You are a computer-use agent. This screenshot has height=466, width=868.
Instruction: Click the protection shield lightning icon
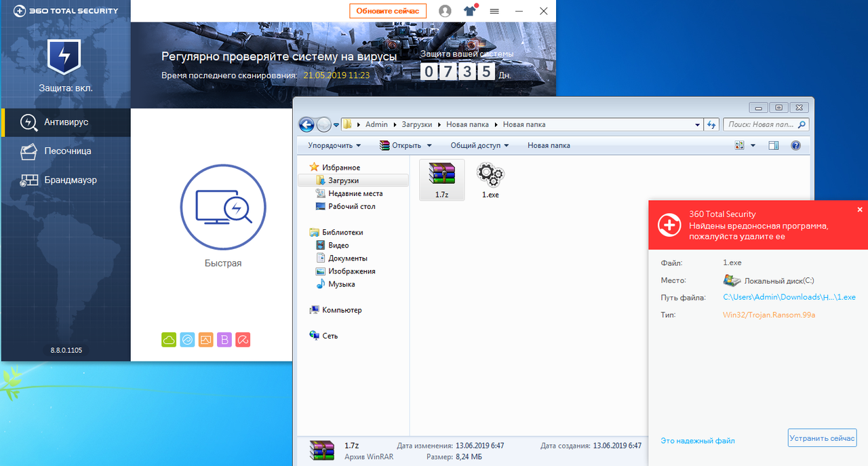(x=64, y=56)
